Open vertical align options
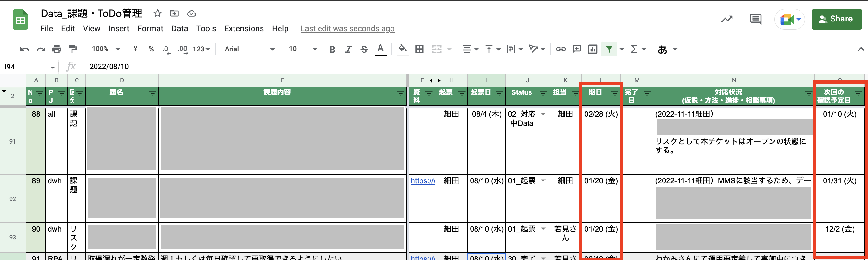Image resolution: width=868 pixels, height=260 pixels. point(493,49)
